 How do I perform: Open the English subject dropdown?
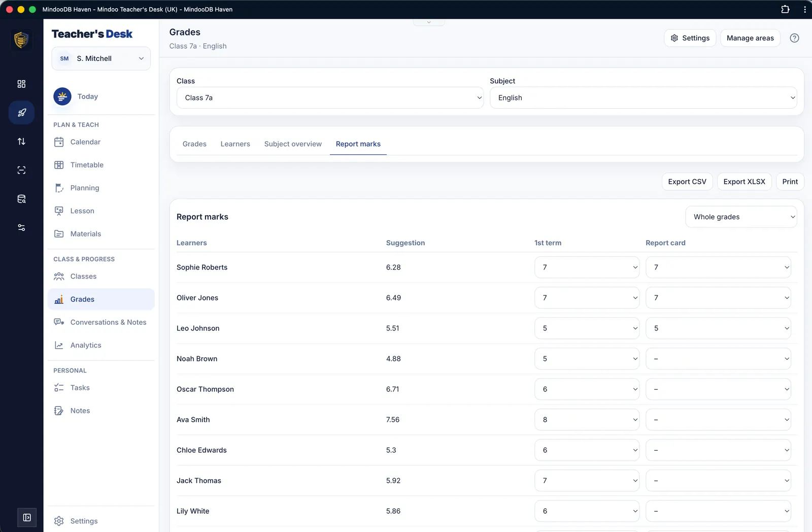click(x=643, y=98)
